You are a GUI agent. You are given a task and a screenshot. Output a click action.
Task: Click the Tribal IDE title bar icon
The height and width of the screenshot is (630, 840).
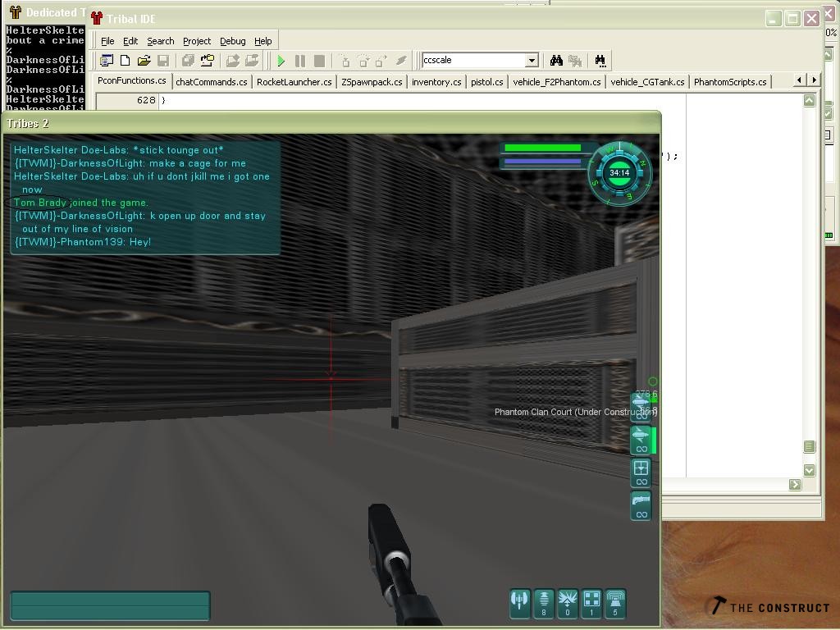point(97,19)
